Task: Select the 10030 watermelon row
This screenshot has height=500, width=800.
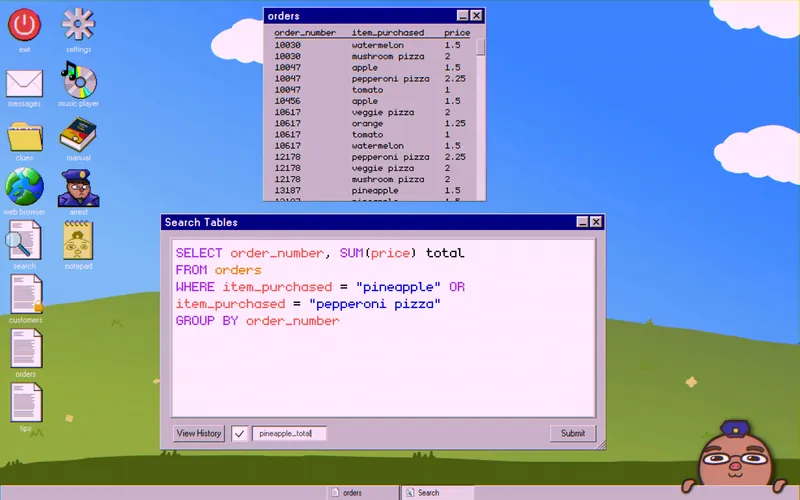Action: (371, 45)
